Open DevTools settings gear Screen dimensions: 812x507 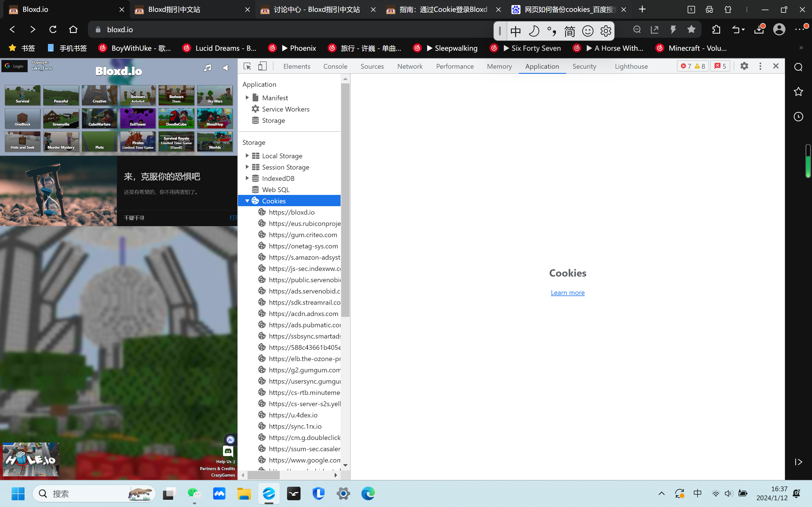coord(744,66)
